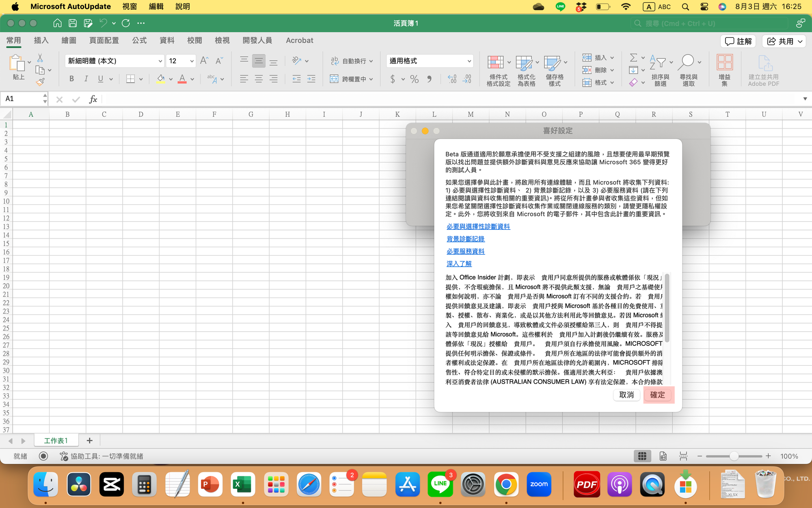Toggle Bold formatting button
The height and width of the screenshot is (508, 812).
click(x=71, y=79)
